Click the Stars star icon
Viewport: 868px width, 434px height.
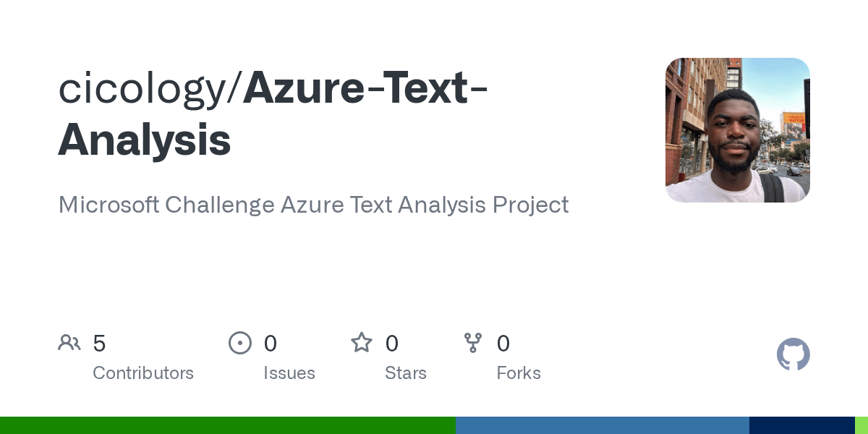click(362, 343)
